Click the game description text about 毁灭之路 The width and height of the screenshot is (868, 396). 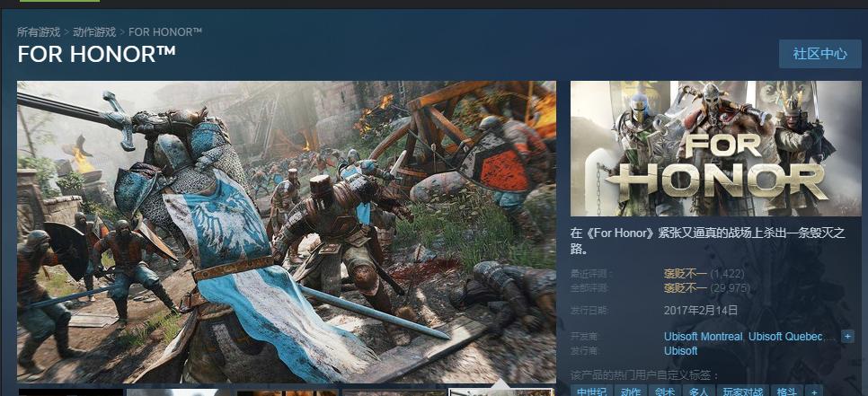pyautogui.click(x=708, y=241)
